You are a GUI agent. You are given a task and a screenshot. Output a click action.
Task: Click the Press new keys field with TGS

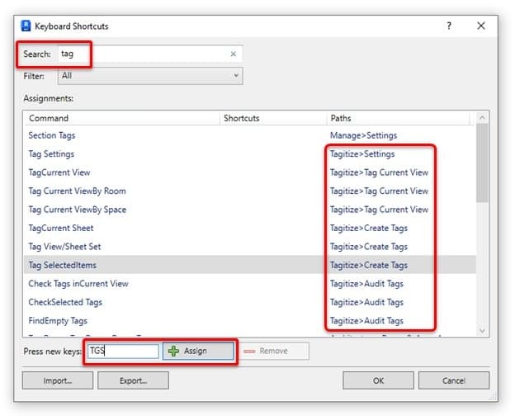(x=123, y=351)
